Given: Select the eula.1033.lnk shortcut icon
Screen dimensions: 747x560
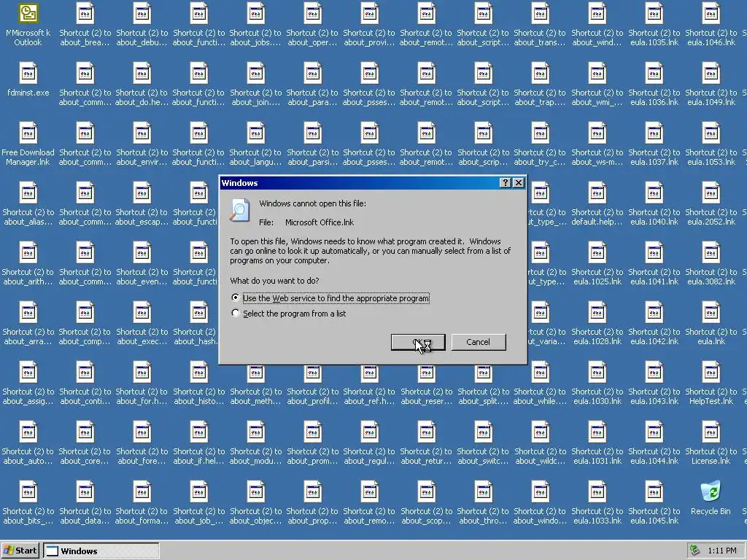Looking at the screenshot, I should click(597, 492).
